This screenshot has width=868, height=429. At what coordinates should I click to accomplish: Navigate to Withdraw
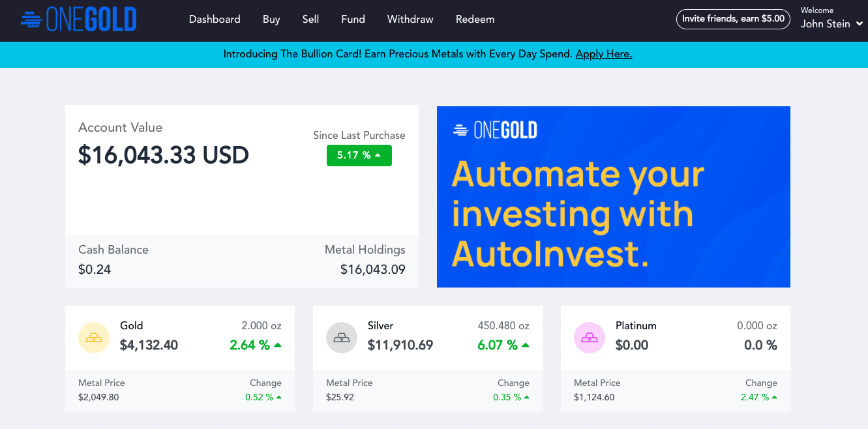410,20
